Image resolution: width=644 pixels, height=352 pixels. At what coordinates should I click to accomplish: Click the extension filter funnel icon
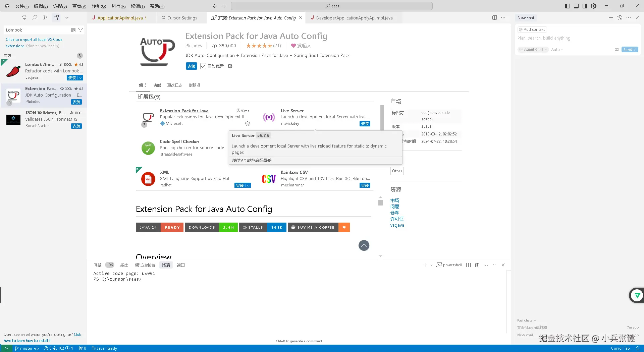(80, 30)
